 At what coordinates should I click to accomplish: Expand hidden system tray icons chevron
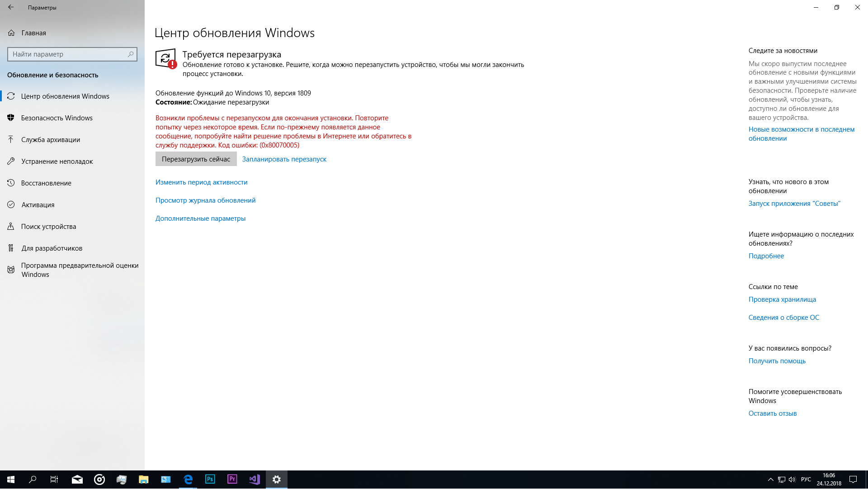click(770, 480)
